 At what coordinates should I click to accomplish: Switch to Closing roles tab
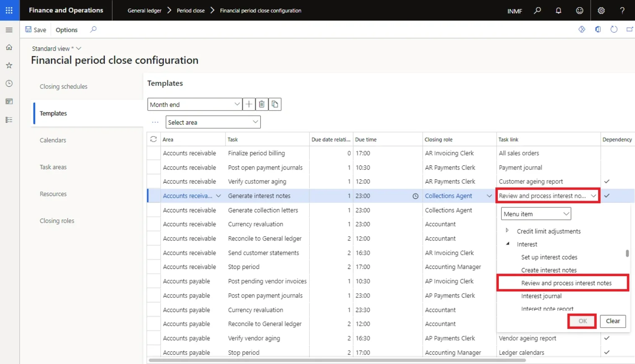(x=57, y=221)
